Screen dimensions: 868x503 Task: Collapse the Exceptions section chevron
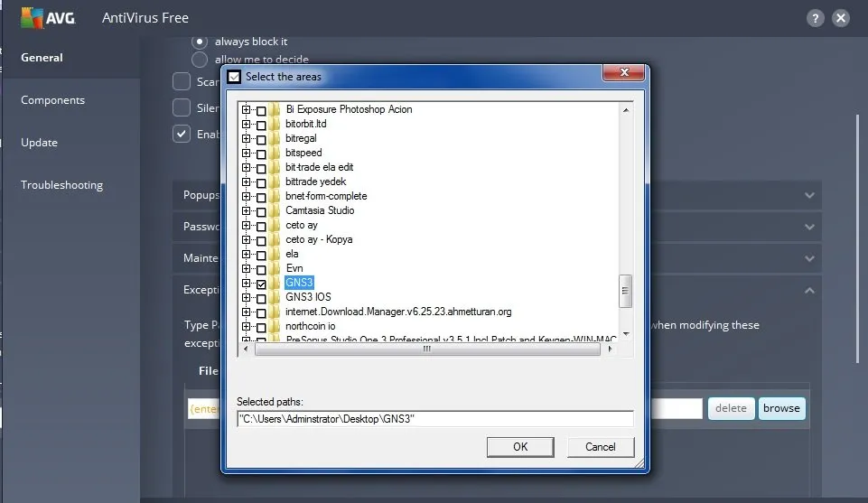tap(809, 290)
